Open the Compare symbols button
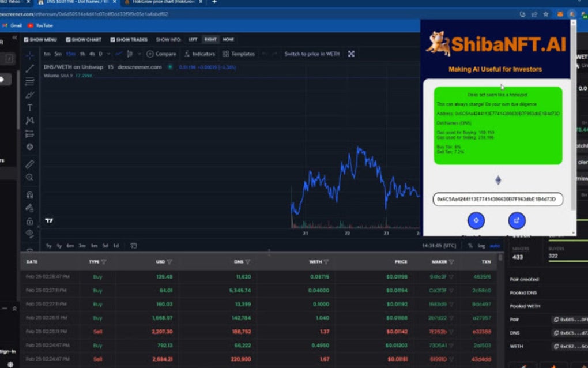 (161, 54)
